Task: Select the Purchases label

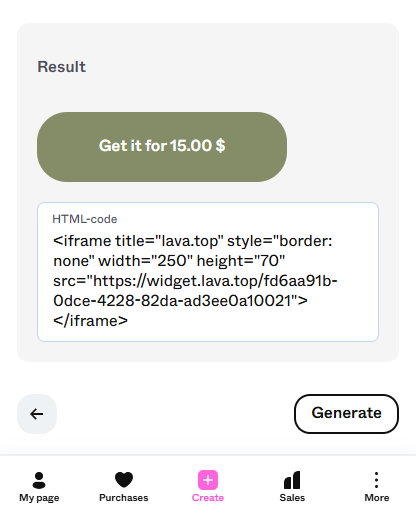Action: (124, 498)
